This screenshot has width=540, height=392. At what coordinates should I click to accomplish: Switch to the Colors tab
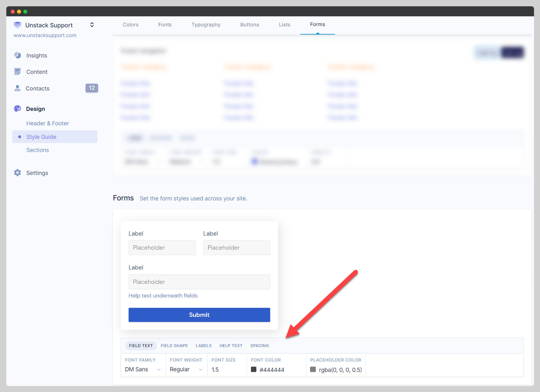[x=131, y=24]
